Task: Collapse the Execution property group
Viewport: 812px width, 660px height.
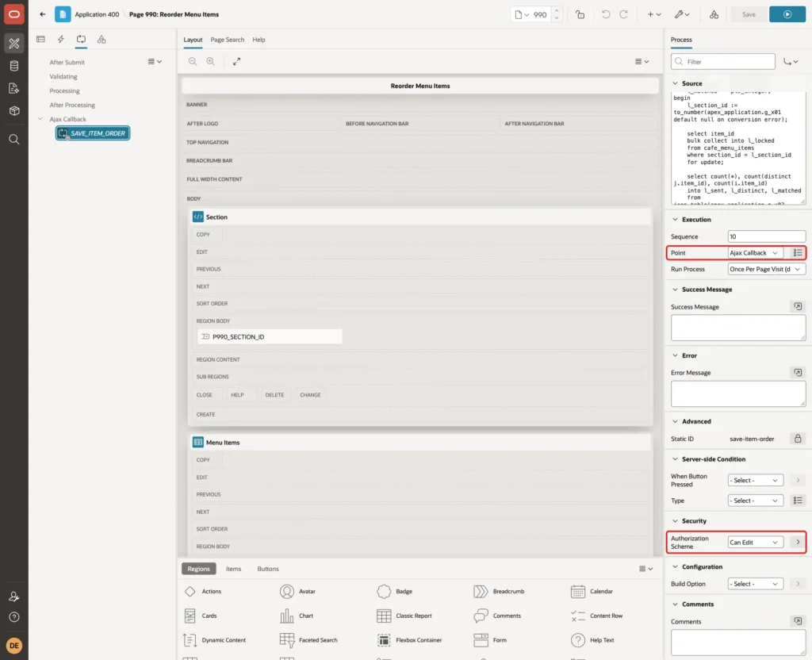Action: point(675,220)
